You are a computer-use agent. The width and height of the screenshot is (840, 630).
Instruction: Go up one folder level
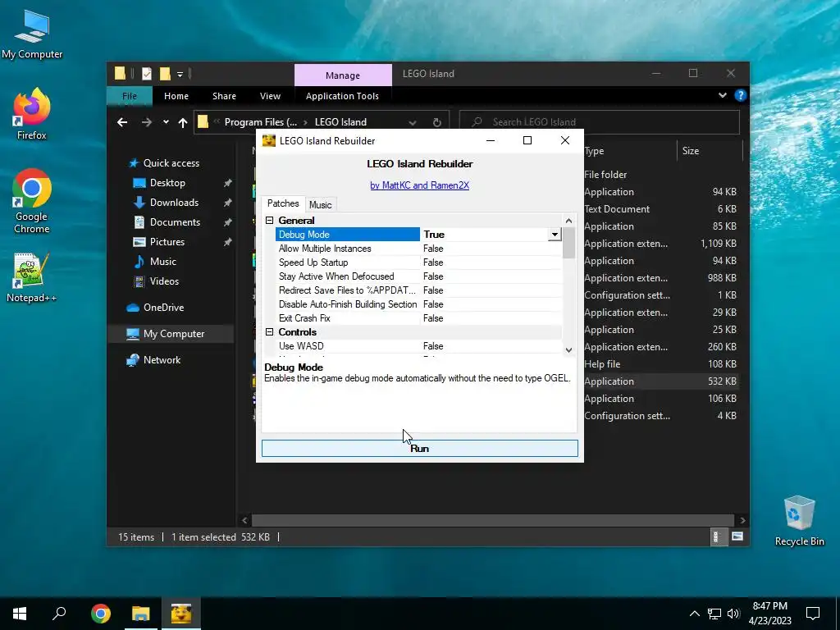[183, 122]
